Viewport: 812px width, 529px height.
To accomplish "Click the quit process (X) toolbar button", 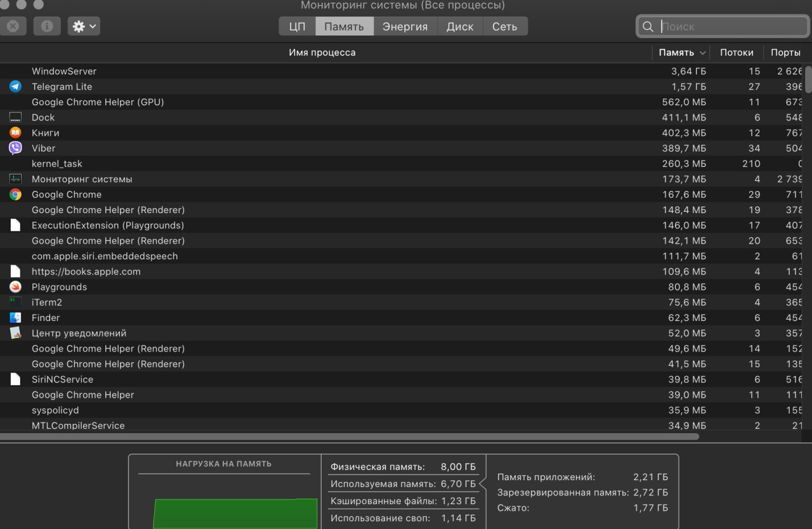I will pyautogui.click(x=13, y=26).
